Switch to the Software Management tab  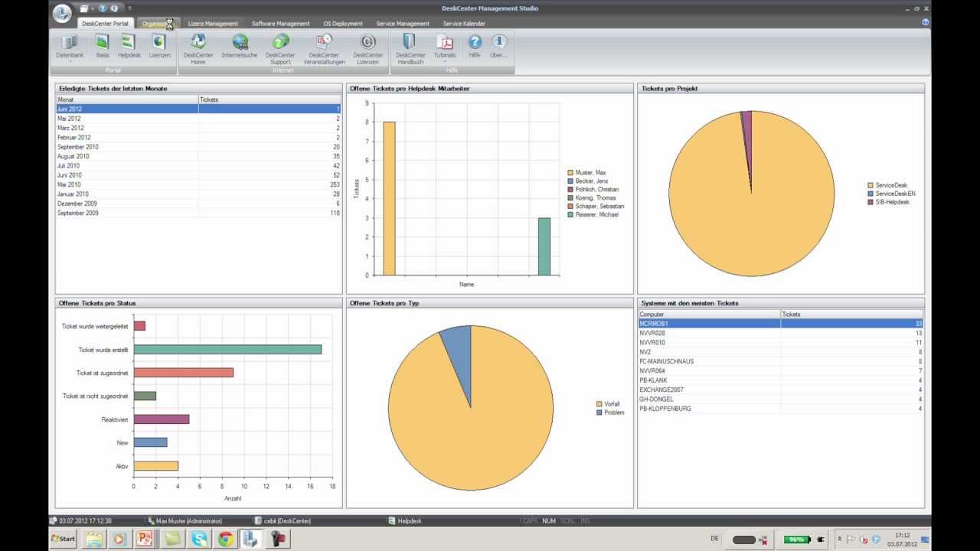280,23
